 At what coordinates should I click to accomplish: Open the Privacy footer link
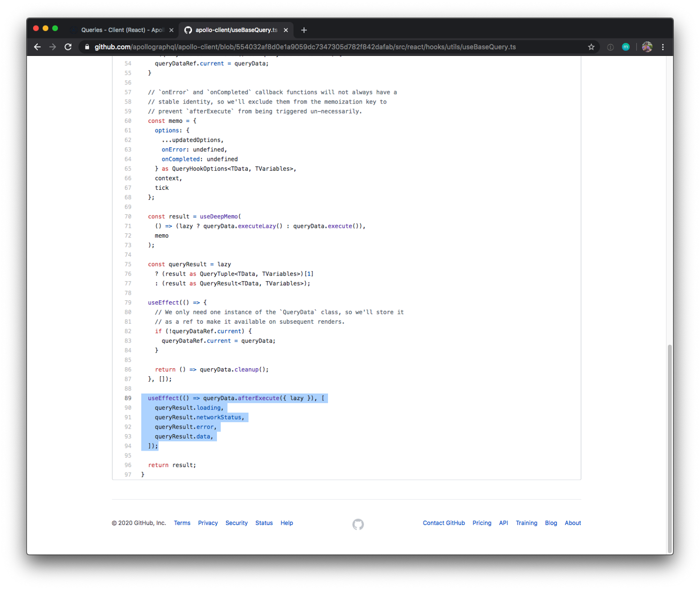208,523
